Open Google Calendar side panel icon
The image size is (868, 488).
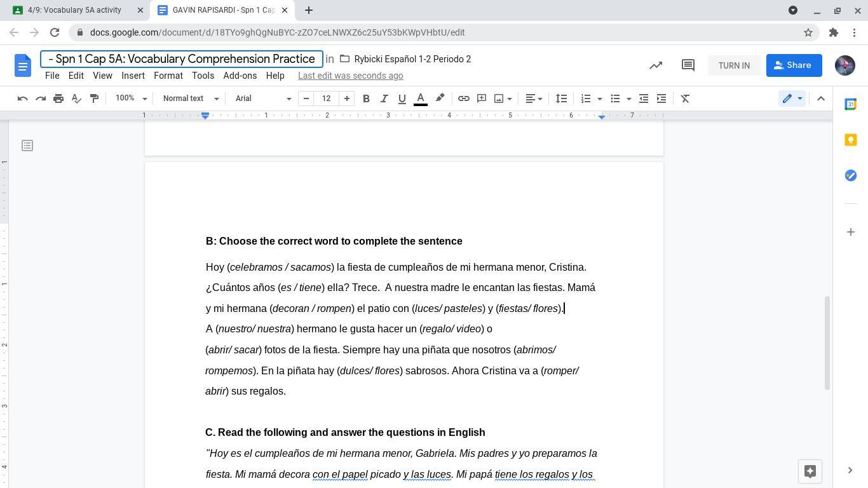coord(850,104)
